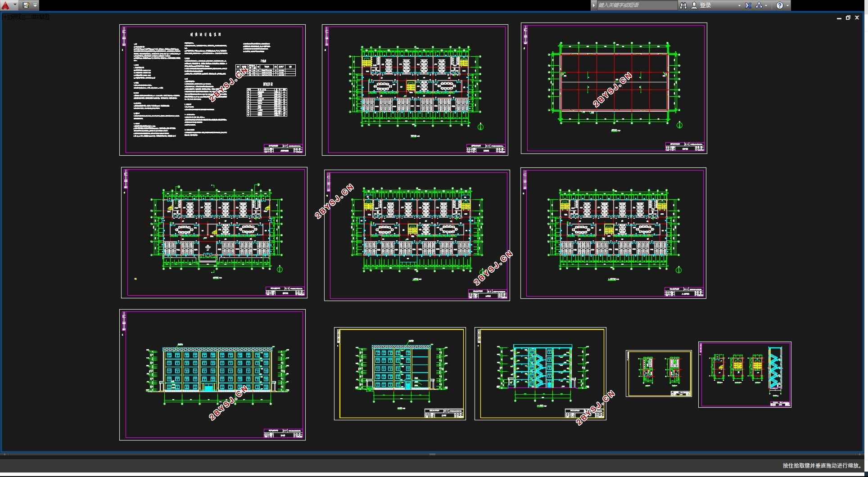Focus the keyword search input field

[x=637, y=5]
